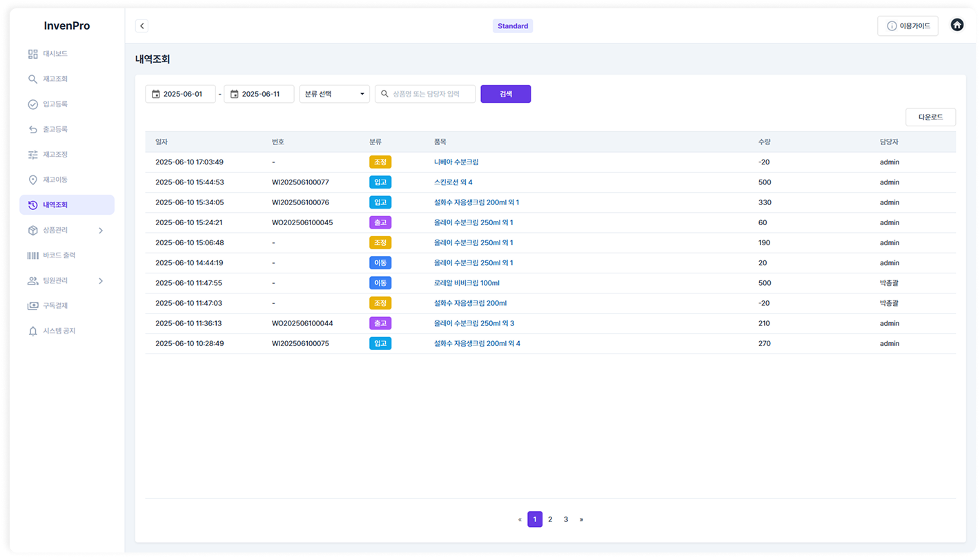Viewport: 980px width, 558px height.
Task: Click the 재고이동 location pin icon
Action: (x=32, y=180)
